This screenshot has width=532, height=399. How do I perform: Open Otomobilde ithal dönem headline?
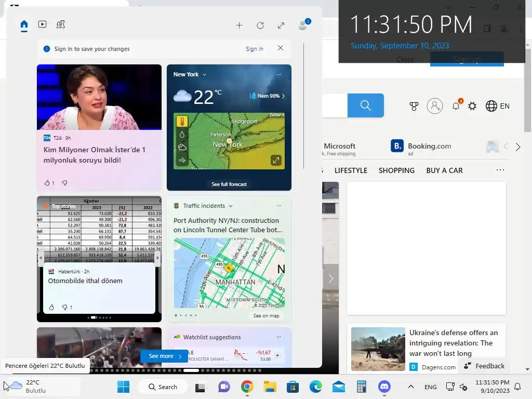tap(85, 281)
